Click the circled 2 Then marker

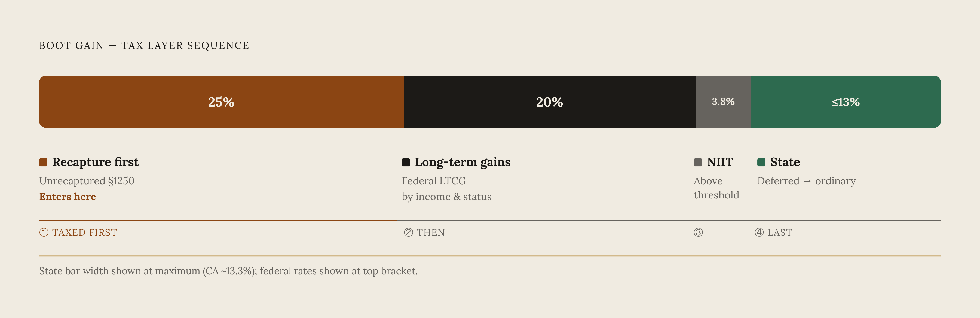(424, 232)
